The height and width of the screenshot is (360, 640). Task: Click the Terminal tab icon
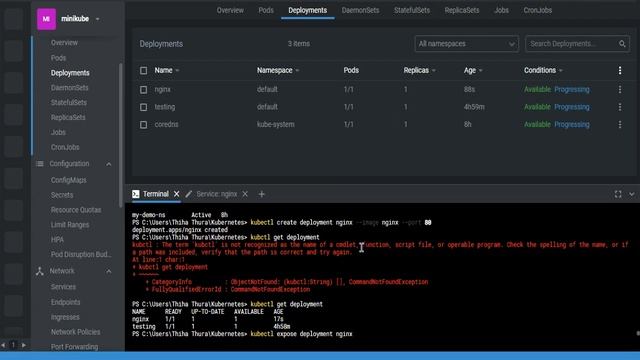(136, 194)
